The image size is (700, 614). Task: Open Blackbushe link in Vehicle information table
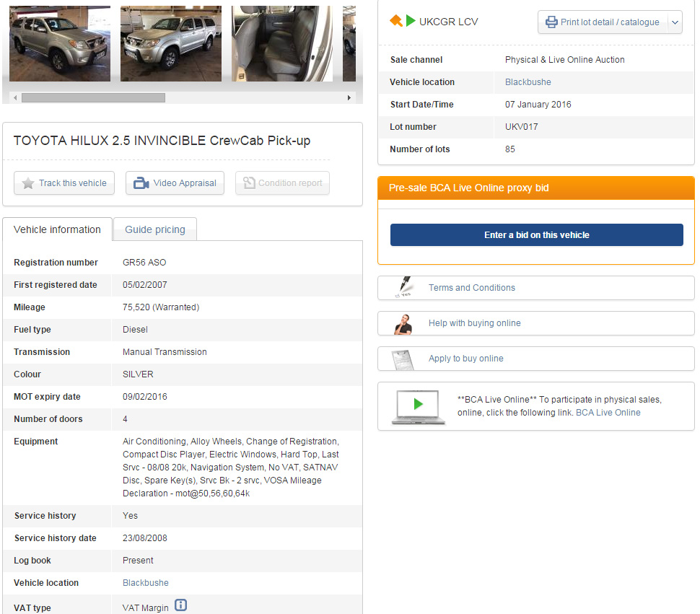click(x=146, y=583)
